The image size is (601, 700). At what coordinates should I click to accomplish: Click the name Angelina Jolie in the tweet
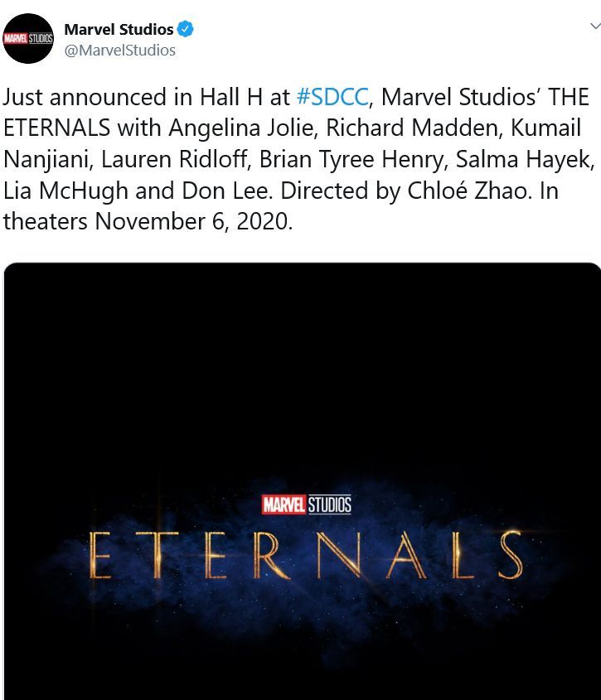tap(218, 128)
